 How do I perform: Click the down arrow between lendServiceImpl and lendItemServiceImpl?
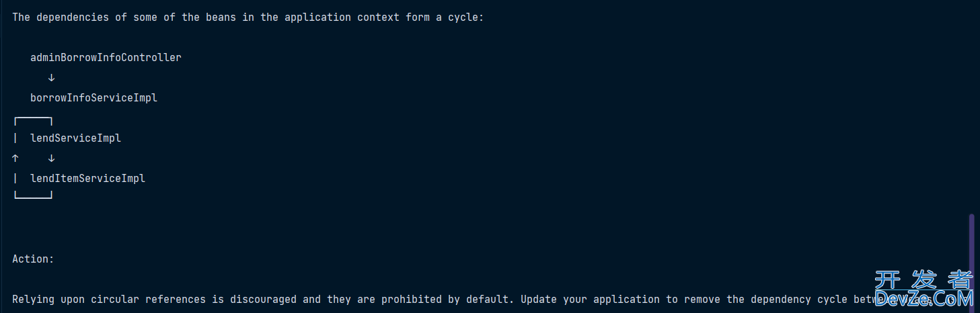(51, 159)
